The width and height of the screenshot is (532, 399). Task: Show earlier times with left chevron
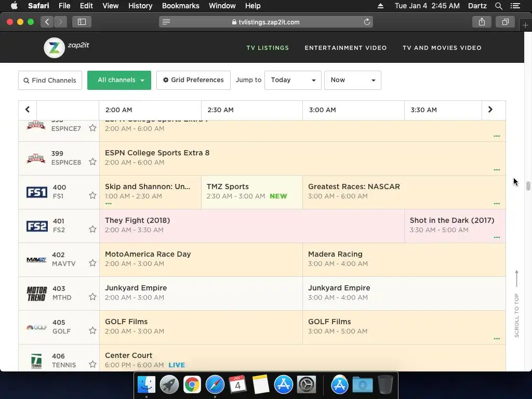click(x=28, y=110)
